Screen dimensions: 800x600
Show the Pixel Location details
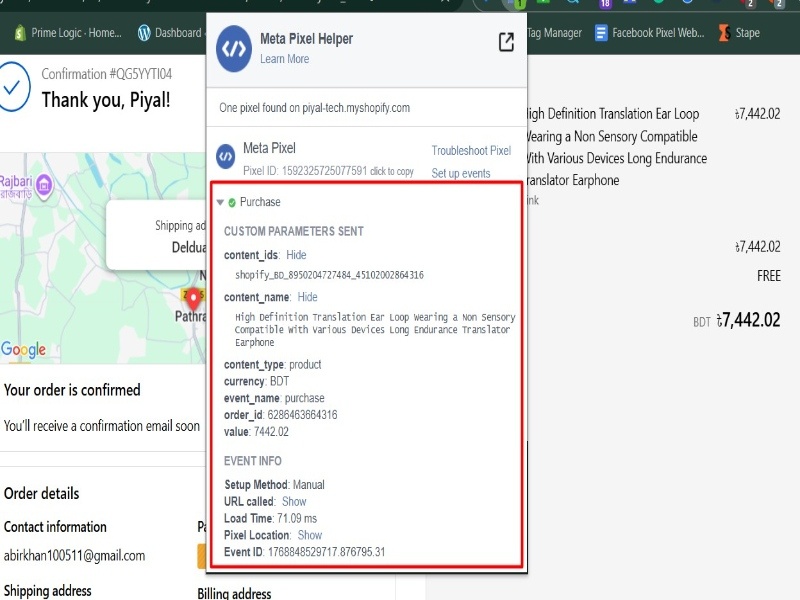(x=310, y=535)
